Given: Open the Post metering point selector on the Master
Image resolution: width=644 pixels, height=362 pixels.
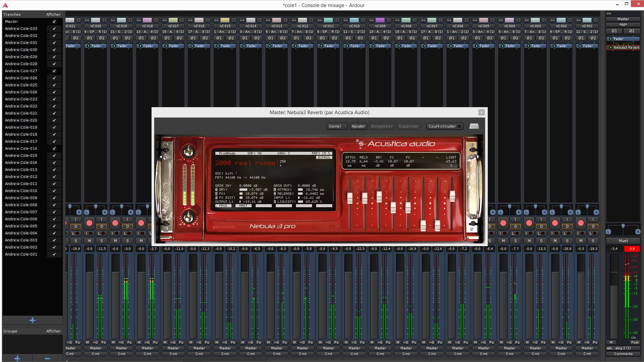Looking at the screenshot, I should tap(635, 342).
